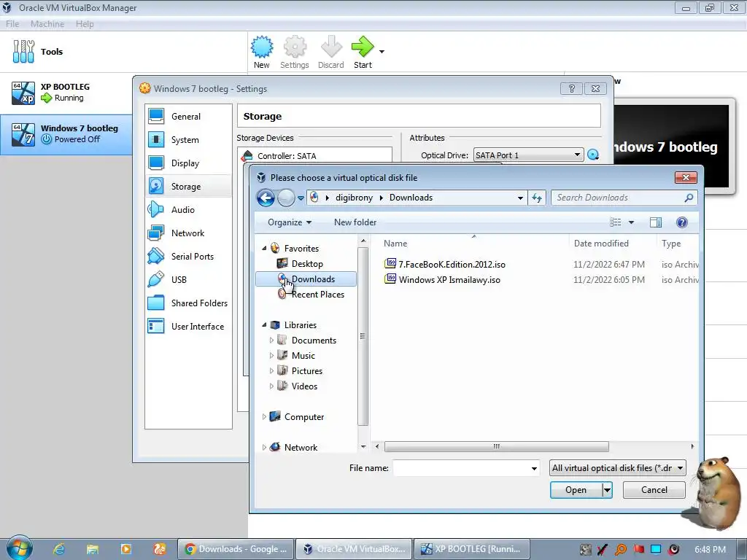Viewport: 747px width, 560px height.
Task: Click the green Start arrow icon
Action: tap(363, 47)
